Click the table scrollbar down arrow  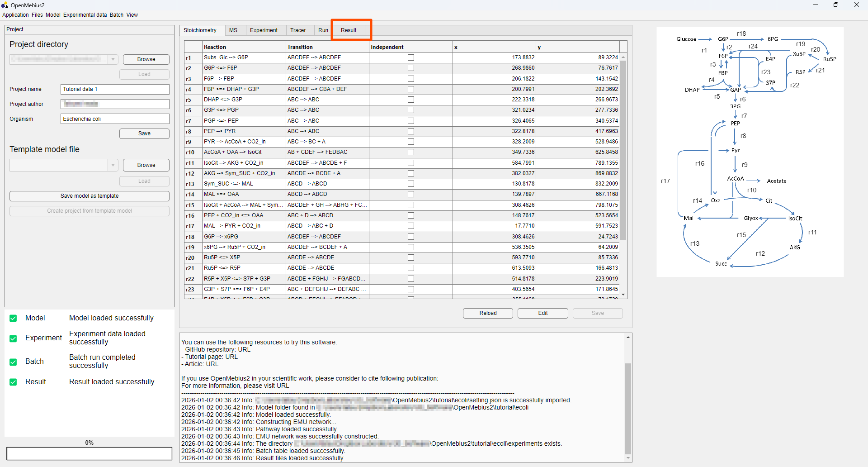point(623,295)
